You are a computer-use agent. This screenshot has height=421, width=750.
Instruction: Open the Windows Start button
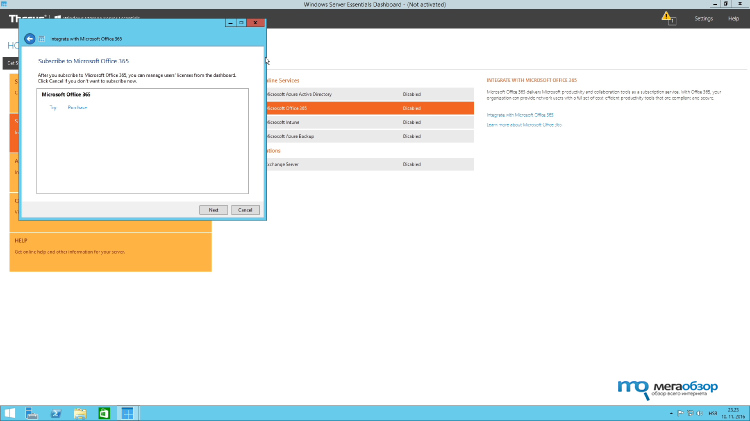pyautogui.click(x=10, y=413)
